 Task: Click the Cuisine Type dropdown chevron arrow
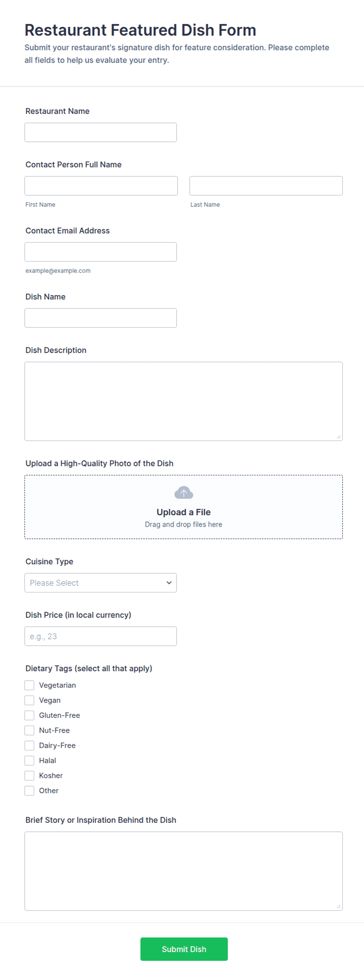point(169,583)
